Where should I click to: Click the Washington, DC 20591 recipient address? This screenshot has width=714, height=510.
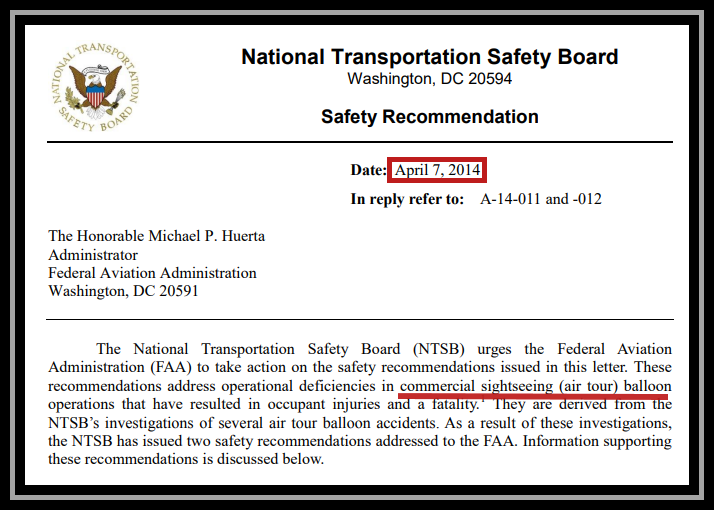point(123,291)
